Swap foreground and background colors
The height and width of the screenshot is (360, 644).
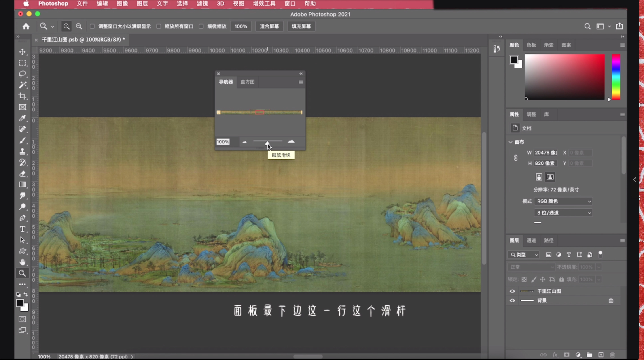click(x=26, y=294)
